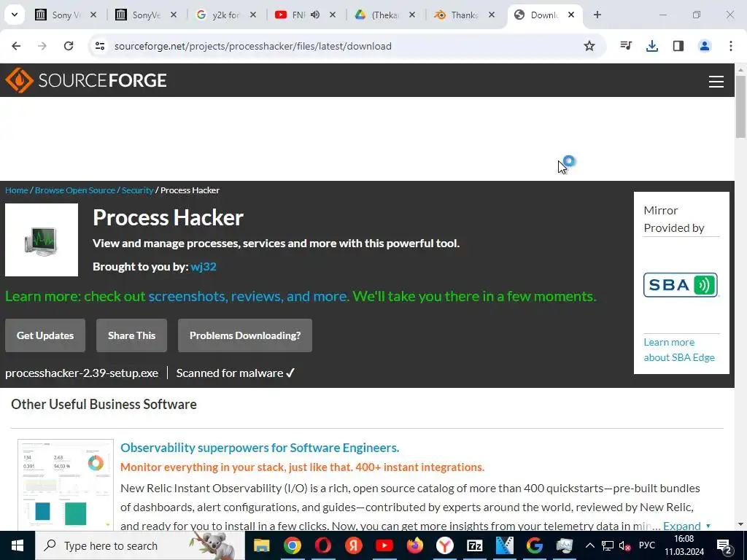Open YouTube icon in taskbar
The height and width of the screenshot is (560, 747).
point(384,545)
